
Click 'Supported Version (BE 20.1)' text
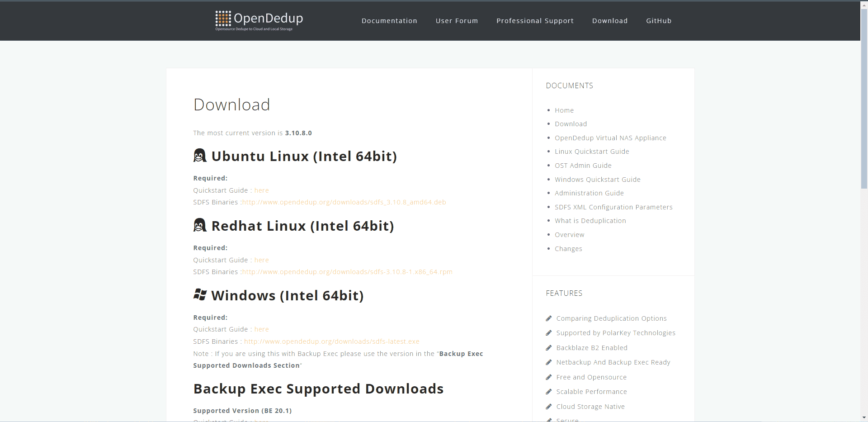[x=242, y=411]
